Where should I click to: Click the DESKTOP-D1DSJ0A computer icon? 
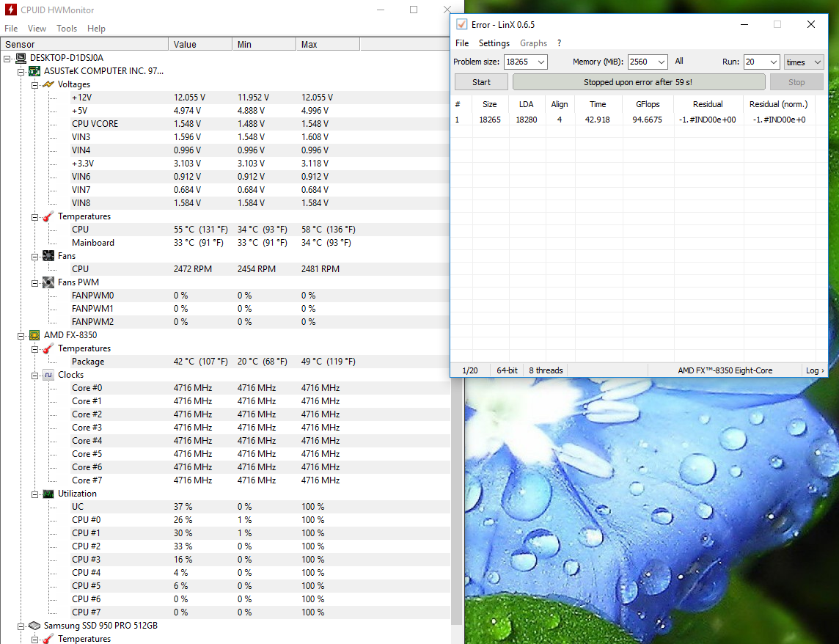21,58
